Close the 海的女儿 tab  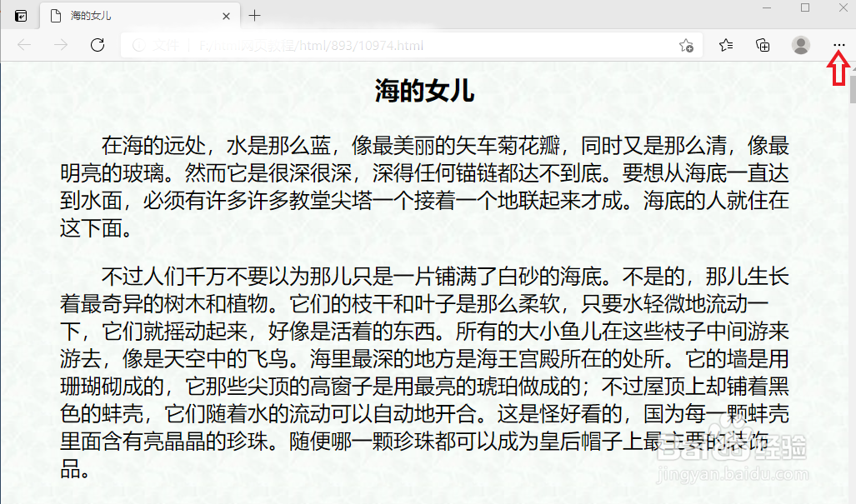[x=226, y=17]
